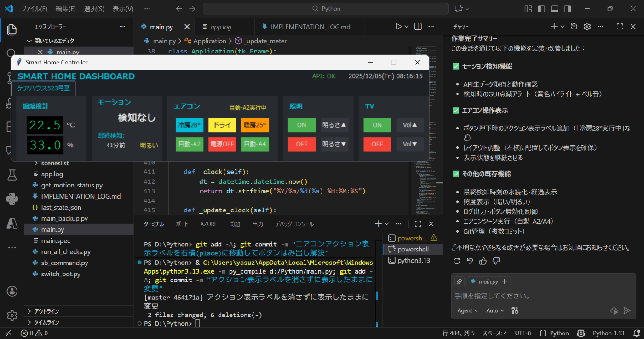Open the Agent mode dropdown in chat
644x339 pixels.
tap(467, 310)
